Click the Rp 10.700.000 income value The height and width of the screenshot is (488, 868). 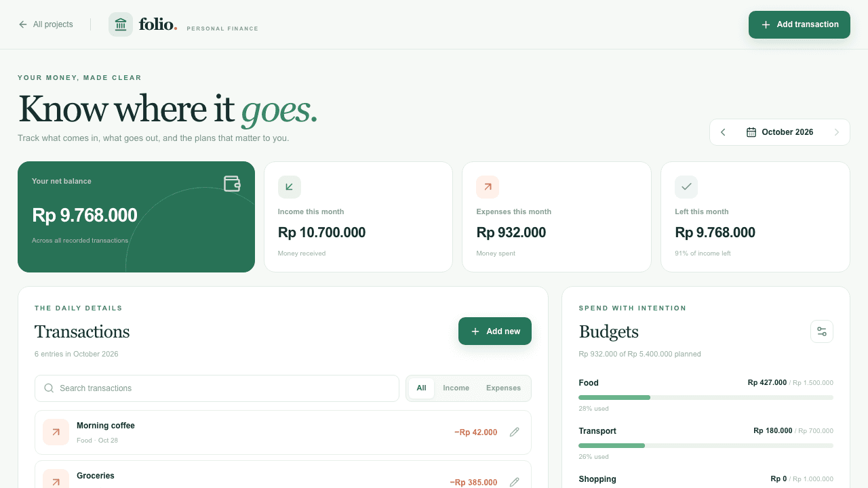pos(321,232)
